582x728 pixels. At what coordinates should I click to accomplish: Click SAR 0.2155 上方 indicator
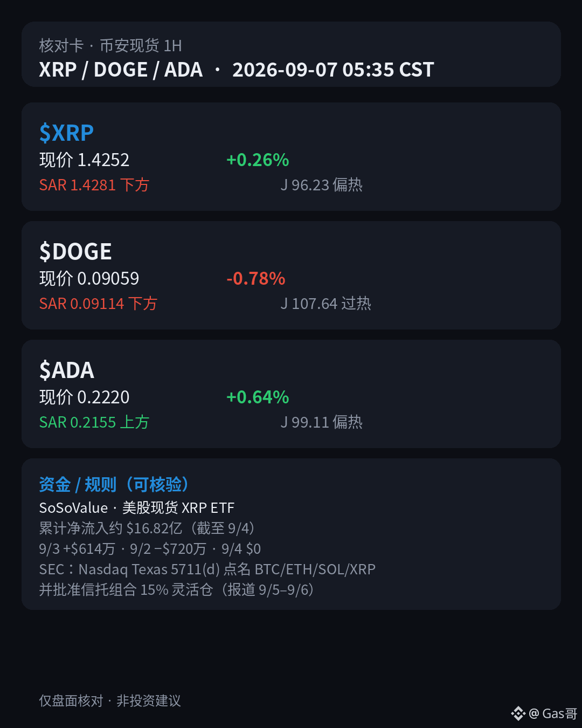point(94,422)
